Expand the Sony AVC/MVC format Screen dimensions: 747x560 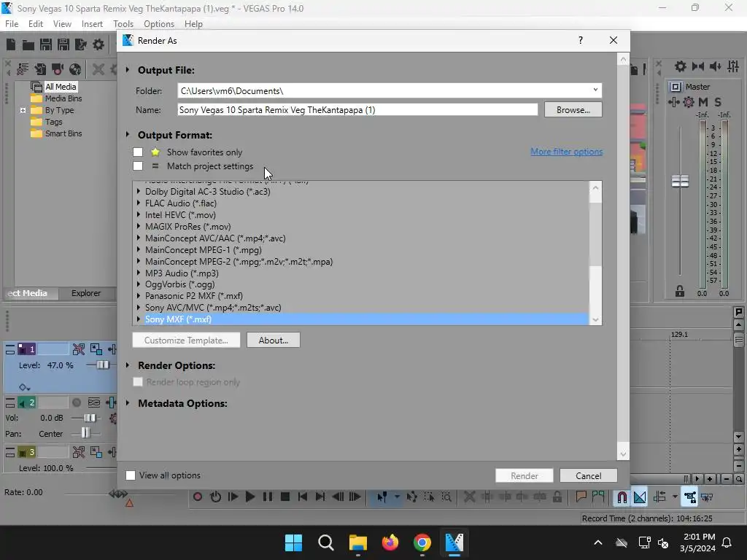pyautogui.click(x=138, y=308)
